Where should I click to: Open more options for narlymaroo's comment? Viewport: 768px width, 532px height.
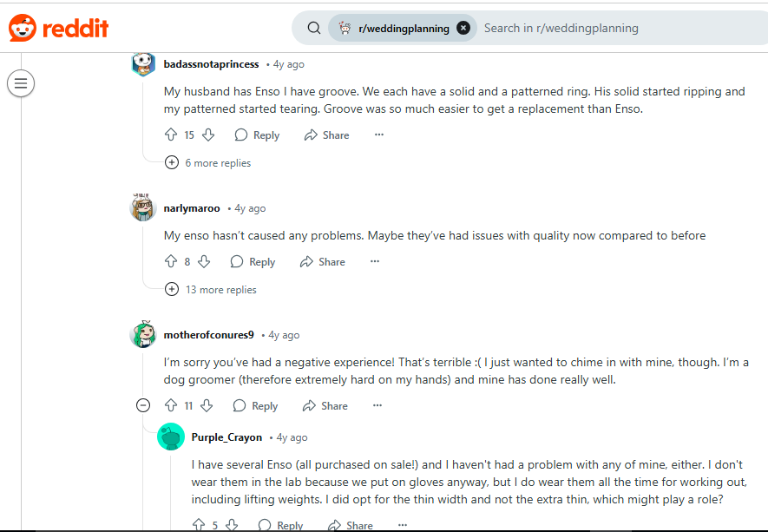click(375, 262)
